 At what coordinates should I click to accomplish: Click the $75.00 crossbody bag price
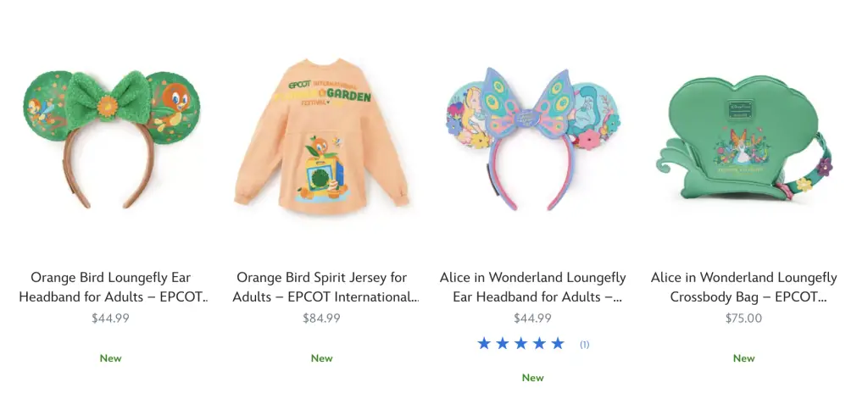(744, 319)
